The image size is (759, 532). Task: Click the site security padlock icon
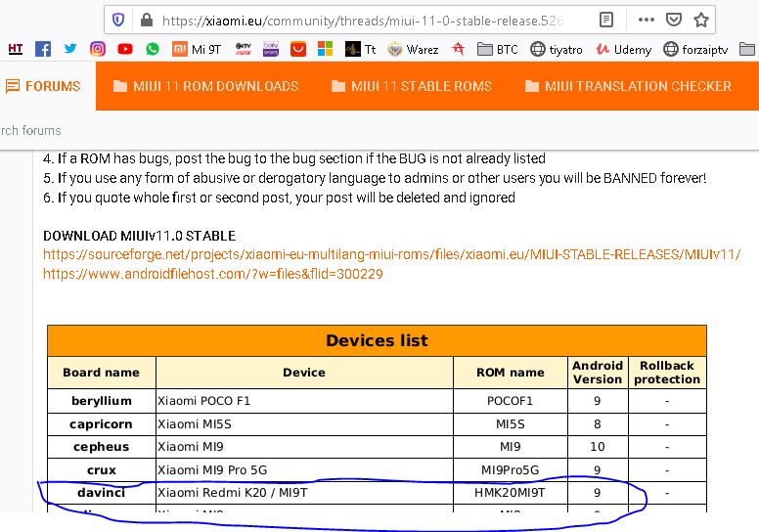pos(147,20)
